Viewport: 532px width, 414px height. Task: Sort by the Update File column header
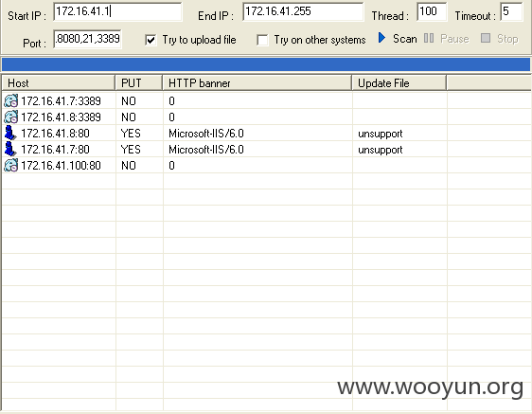pyautogui.click(x=399, y=83)
